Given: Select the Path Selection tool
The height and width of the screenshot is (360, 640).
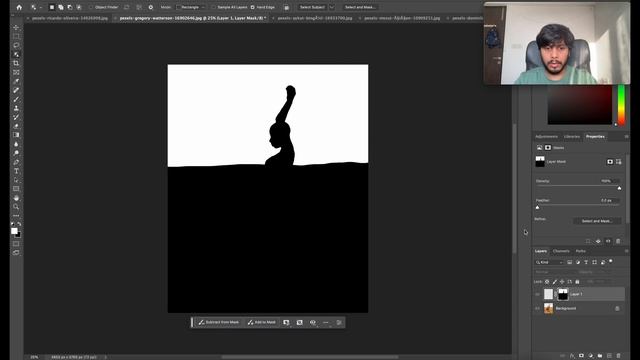Looking at the screenshot, I should (x=16, y=180).
